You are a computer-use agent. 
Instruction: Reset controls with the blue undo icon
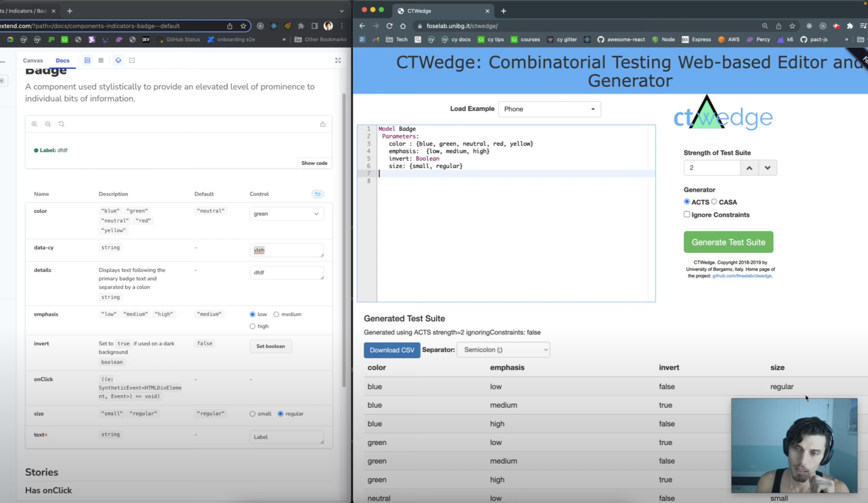tap(317, 194)
